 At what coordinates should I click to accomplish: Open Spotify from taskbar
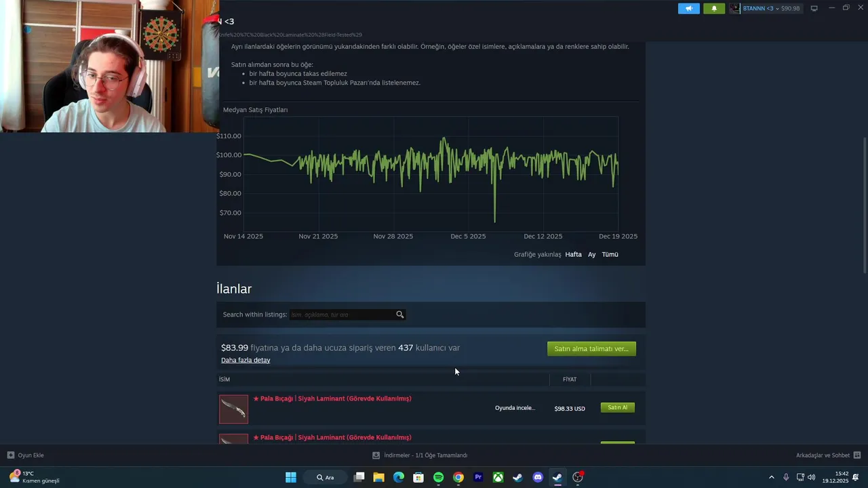(x=438, y=477)
